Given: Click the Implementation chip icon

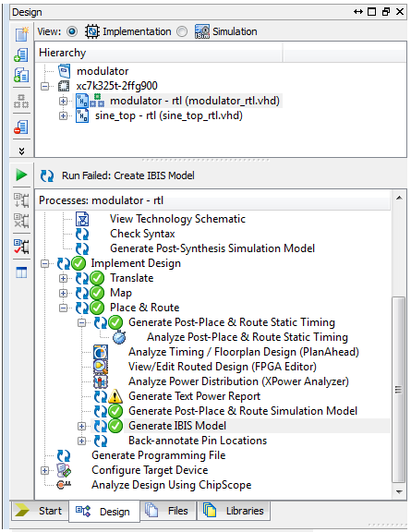Looking at the screenshot, I should tap(91, 31).
